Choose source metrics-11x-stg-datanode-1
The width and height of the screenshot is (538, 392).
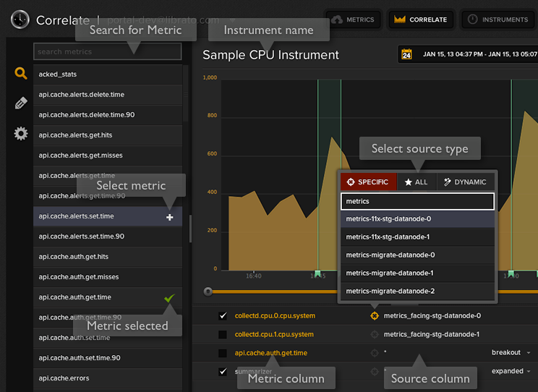point(417,237)
